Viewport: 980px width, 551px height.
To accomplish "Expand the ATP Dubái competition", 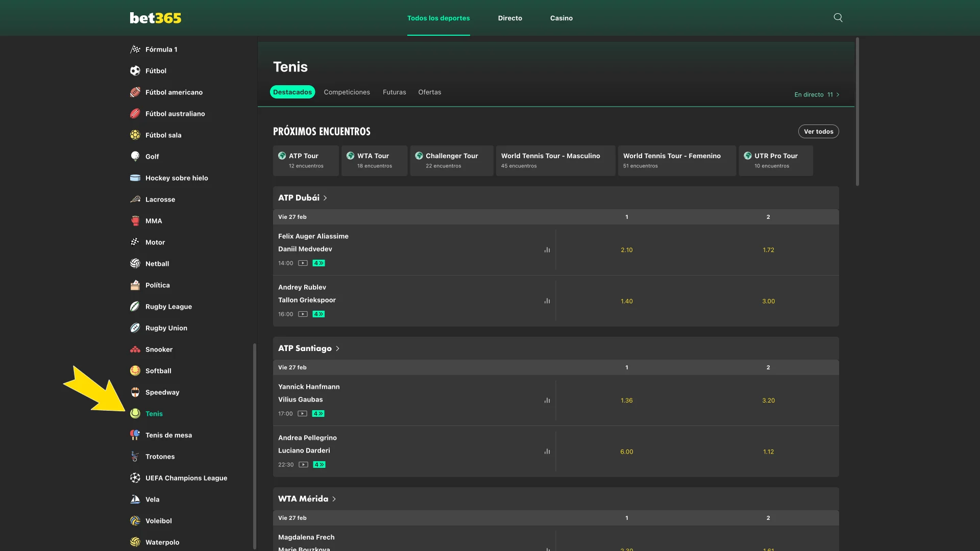I will pyautogui.click(x=325, y=197).
